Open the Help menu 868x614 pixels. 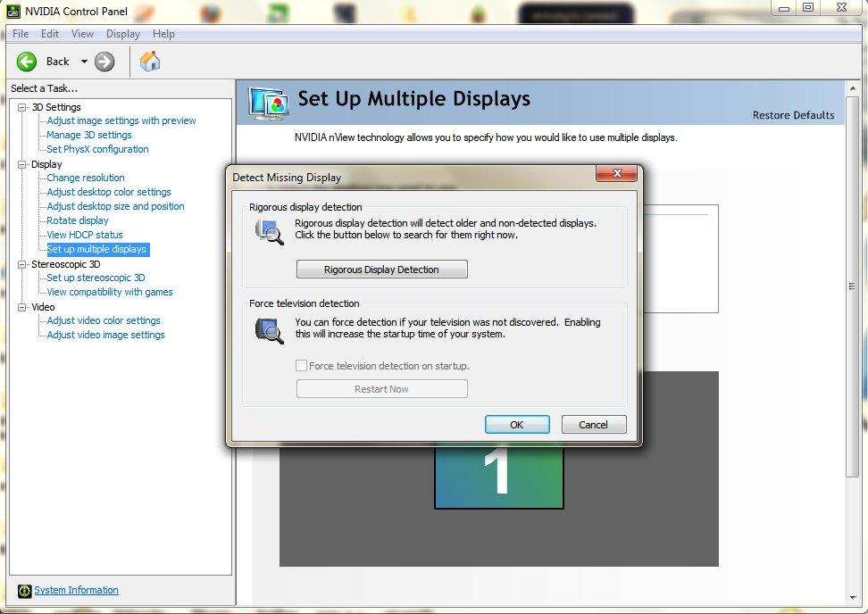163,34
